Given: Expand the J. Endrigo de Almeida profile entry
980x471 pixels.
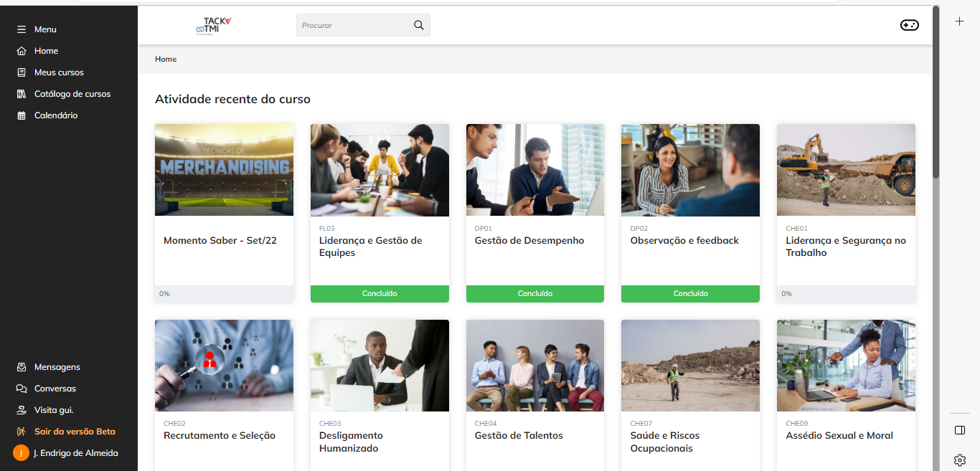Looking at the screenshot, I should [68, 452].
